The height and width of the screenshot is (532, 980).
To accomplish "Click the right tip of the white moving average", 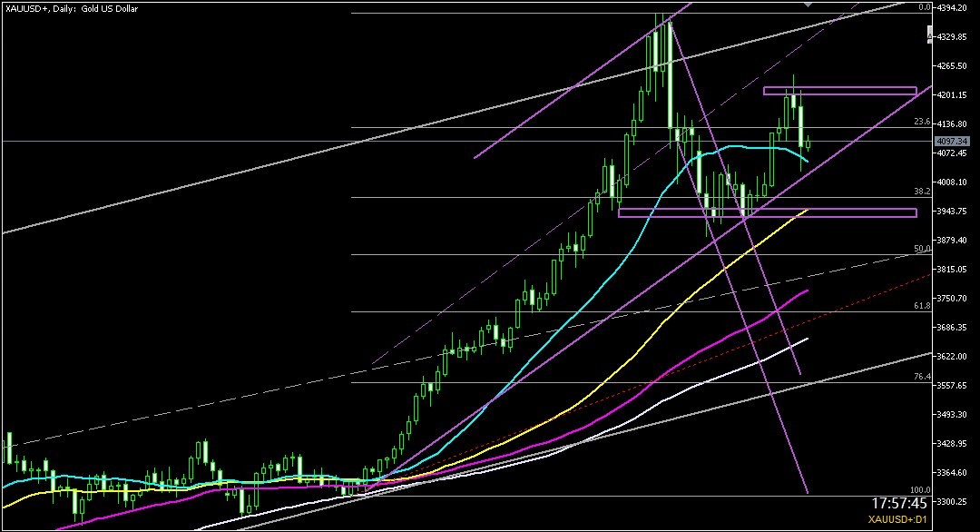I will [807, 340].
